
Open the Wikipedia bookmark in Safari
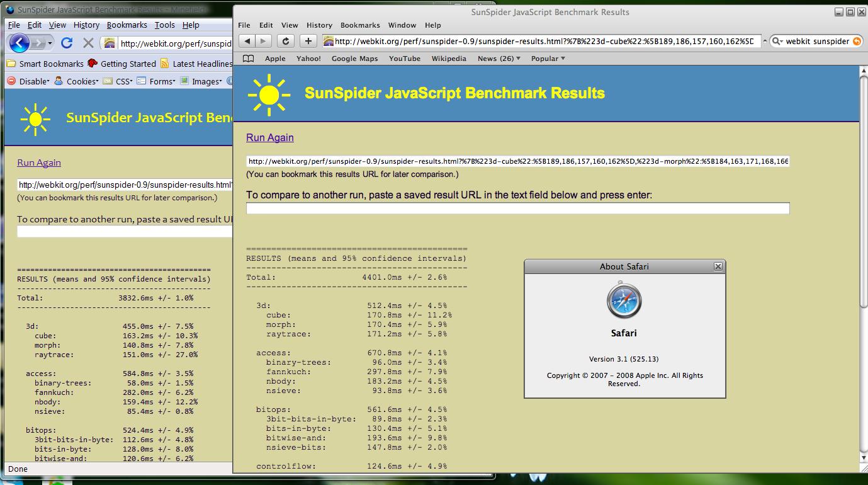click(x=449, y=59)
